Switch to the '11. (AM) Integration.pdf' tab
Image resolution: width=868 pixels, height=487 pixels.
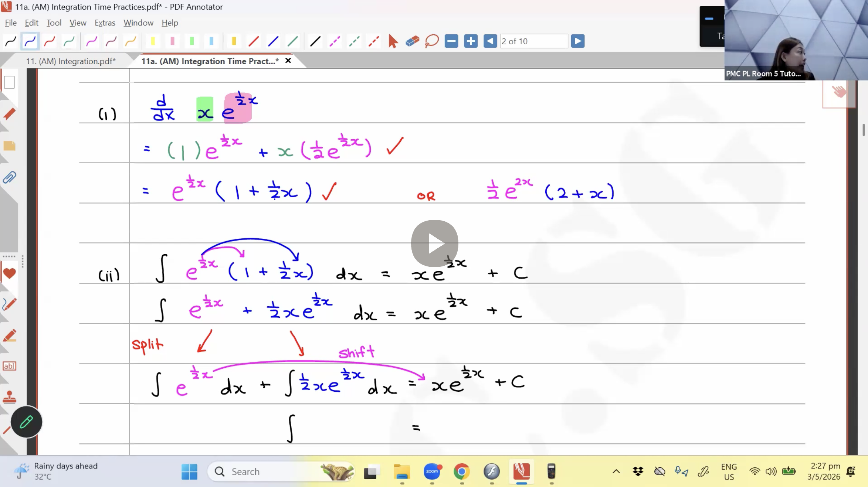71,61
